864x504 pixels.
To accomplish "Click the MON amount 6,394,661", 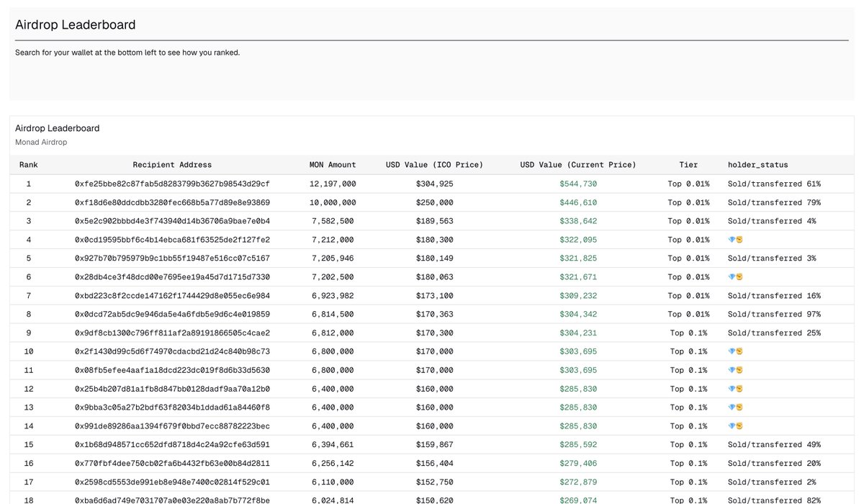I will pos(333,445).
